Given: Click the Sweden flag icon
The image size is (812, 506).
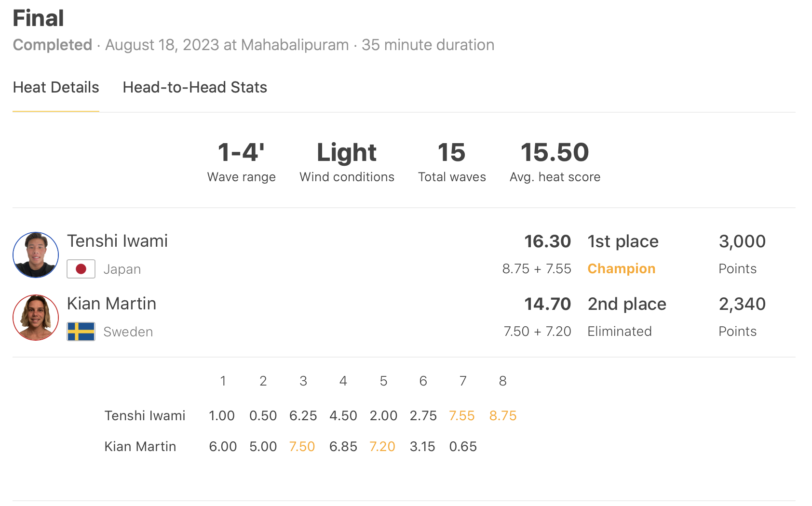Looking at the screenshot, I should (x=81, y=332).
